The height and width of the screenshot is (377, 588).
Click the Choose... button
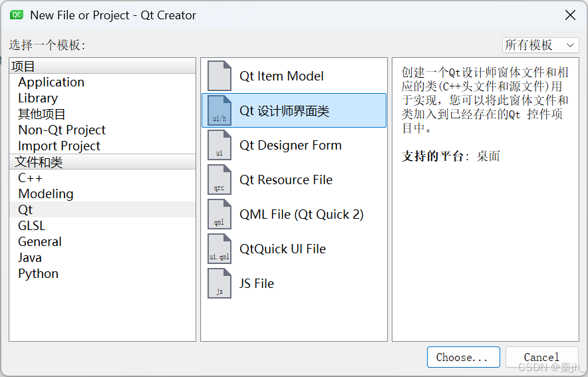coord(463,357)
